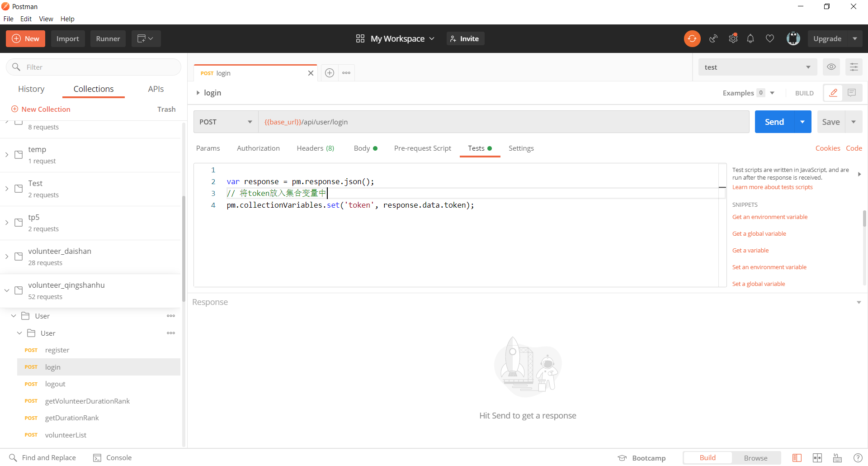Screen dimensions: 868x466
Task: Switch to Browse mode
Action: (x=756, y=458)
